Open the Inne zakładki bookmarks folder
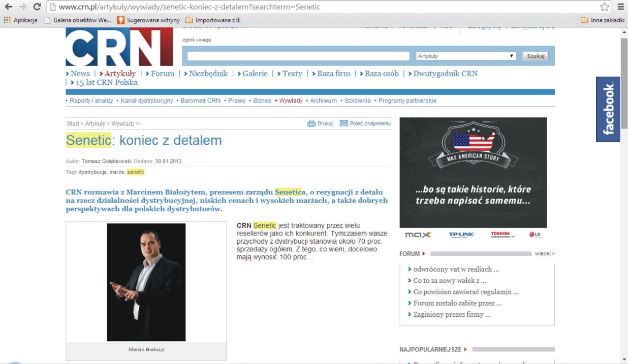Screen dimensions: 628x364 click(x=603, y=20)
